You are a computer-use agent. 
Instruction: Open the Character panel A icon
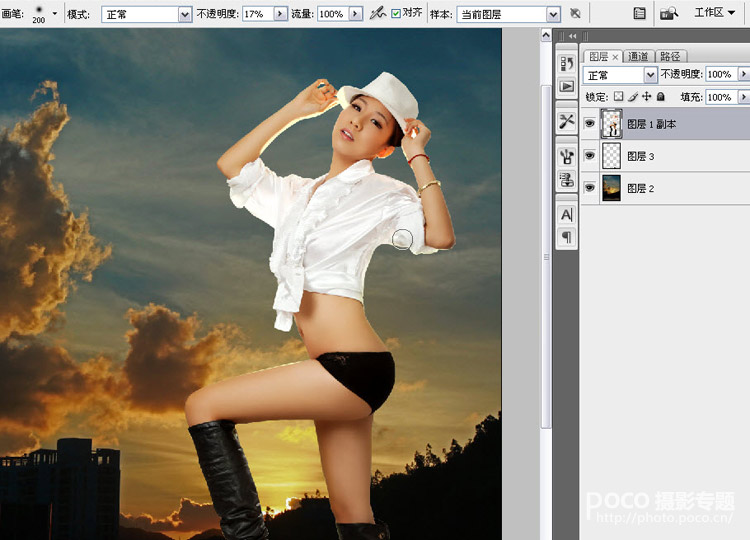point(567,215)
